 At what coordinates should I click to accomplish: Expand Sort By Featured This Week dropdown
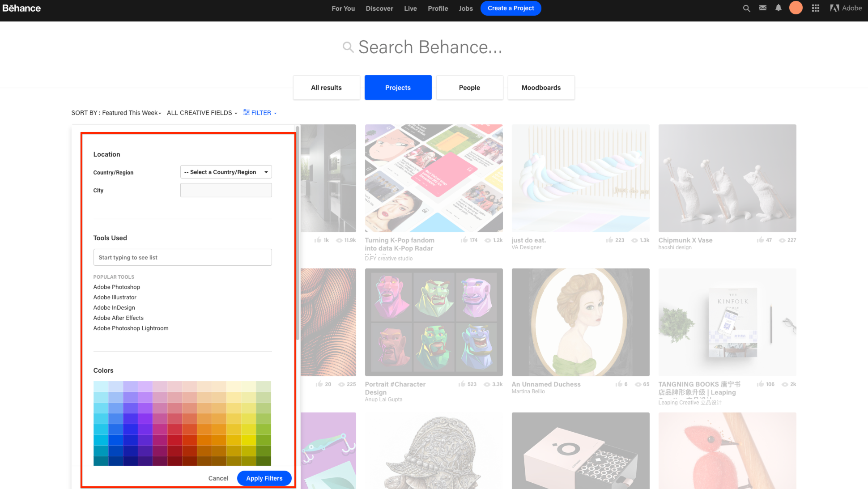point(116,113)
